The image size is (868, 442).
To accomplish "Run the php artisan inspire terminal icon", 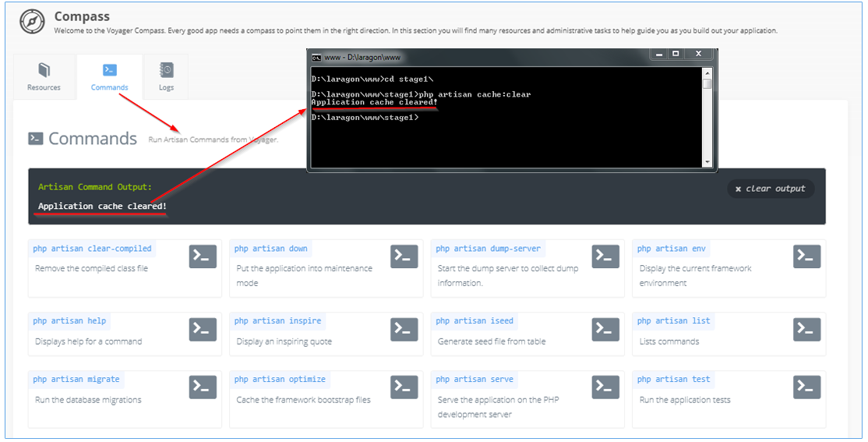I will click(404, 329).
